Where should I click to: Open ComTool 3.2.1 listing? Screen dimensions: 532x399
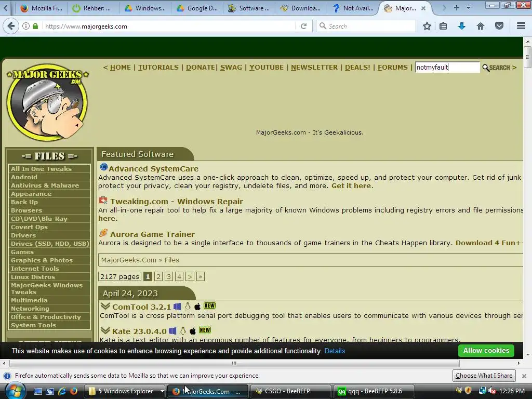coord(141,307)
